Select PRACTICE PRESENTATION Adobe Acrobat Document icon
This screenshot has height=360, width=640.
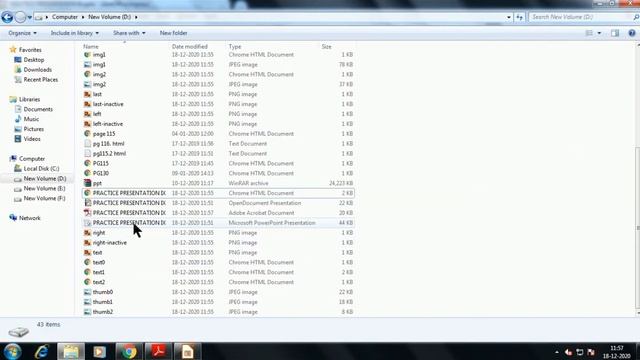[87, 213]
